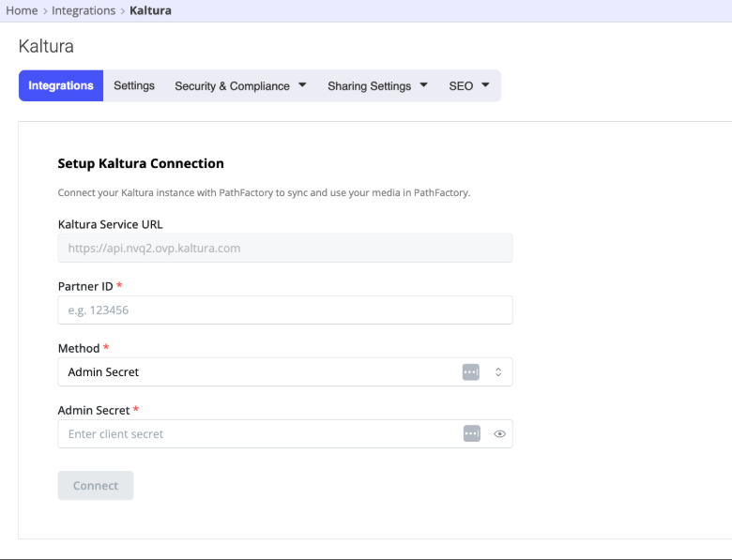The image size is (732, 560).
Task: Click the Kaltura page title
Action: pyautogui.click(x=46, y=46)
